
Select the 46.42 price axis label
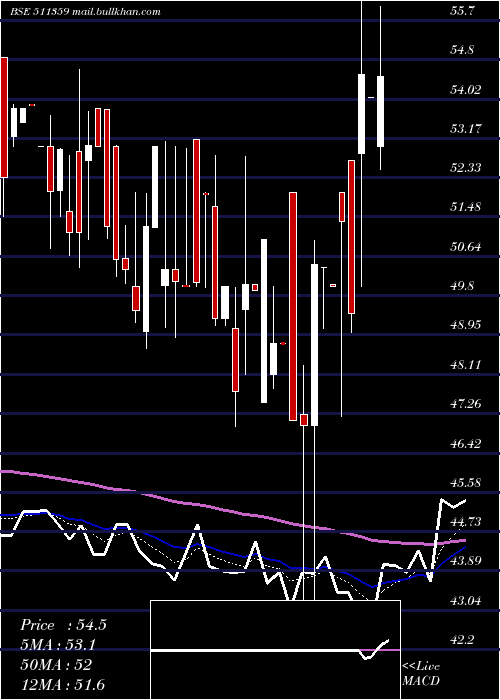pyautogui.click(x=466, y=443)
